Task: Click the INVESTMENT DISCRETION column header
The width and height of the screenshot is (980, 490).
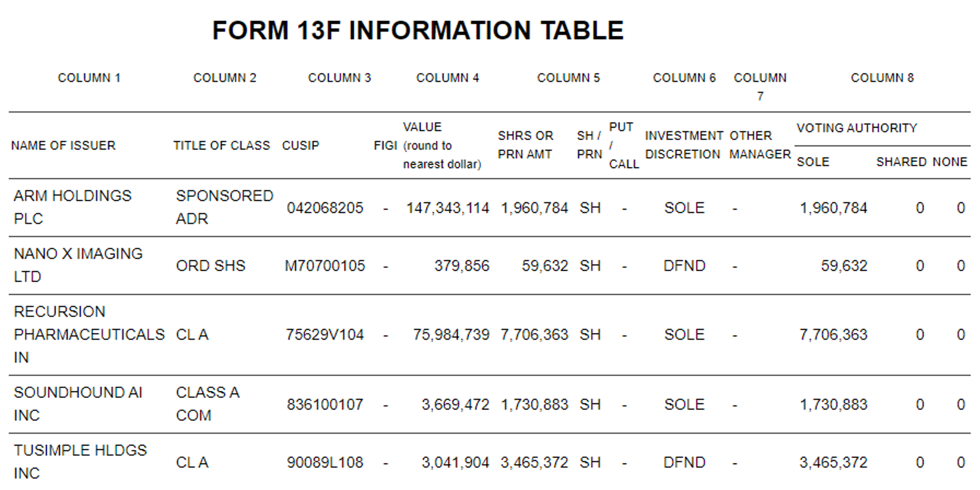Action: (684, 145)
